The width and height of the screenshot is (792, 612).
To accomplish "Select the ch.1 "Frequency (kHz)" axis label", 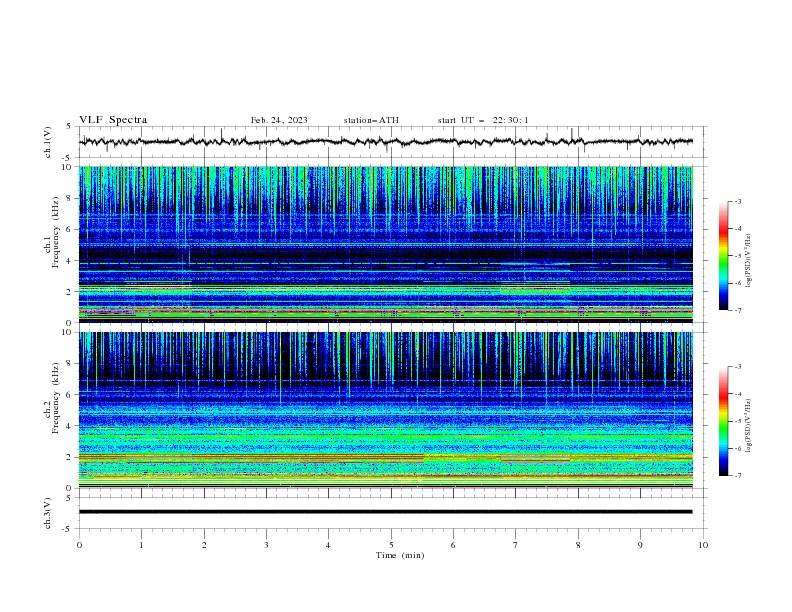I will click(55, 232).
